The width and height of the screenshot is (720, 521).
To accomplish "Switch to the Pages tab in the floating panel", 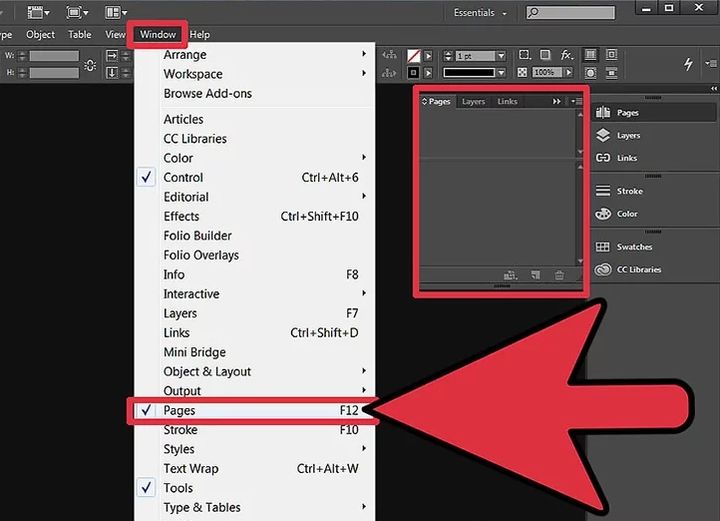I will coord(436,101).
